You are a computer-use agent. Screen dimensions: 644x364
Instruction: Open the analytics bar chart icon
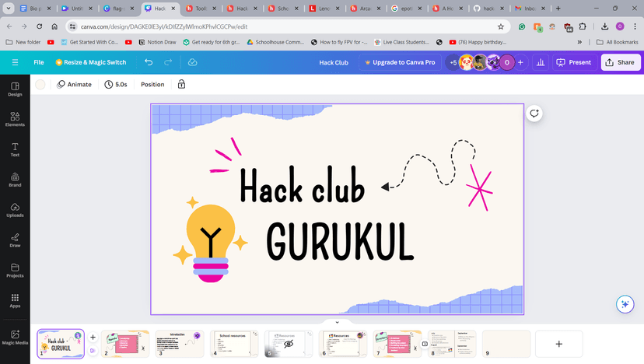(541, 62)
